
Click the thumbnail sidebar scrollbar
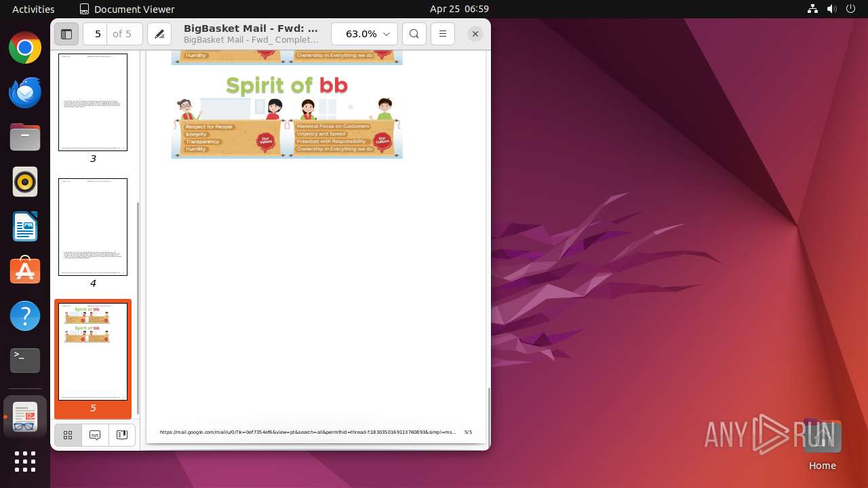click(138, 308)
